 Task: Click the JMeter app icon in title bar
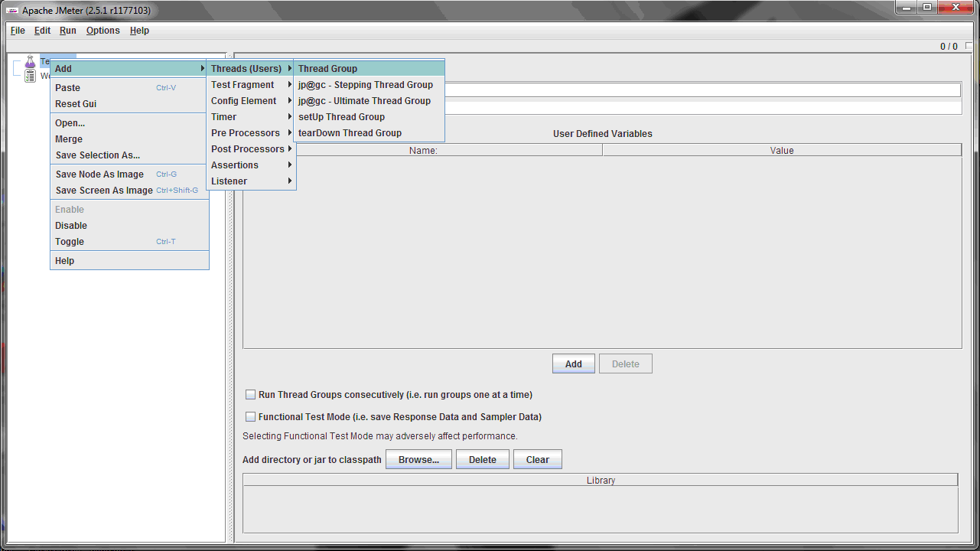tap(12, 11)
